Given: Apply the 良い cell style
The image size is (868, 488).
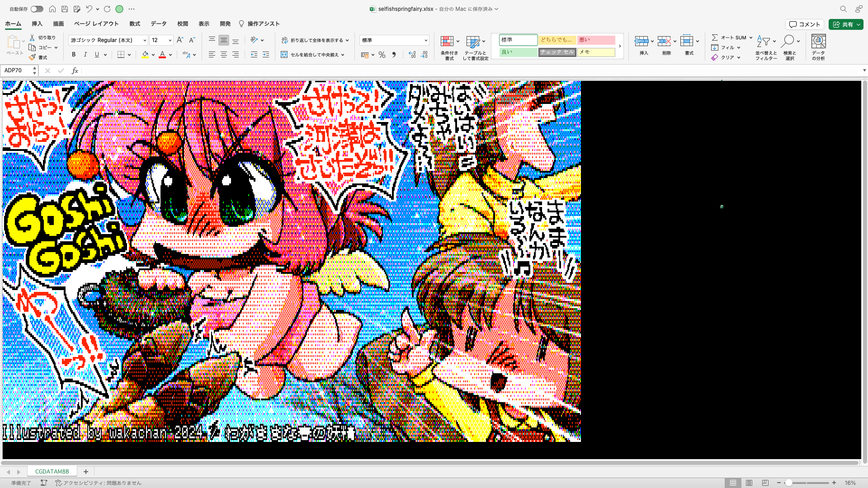Looking at the screenshot, I should (x=519, y=52).
